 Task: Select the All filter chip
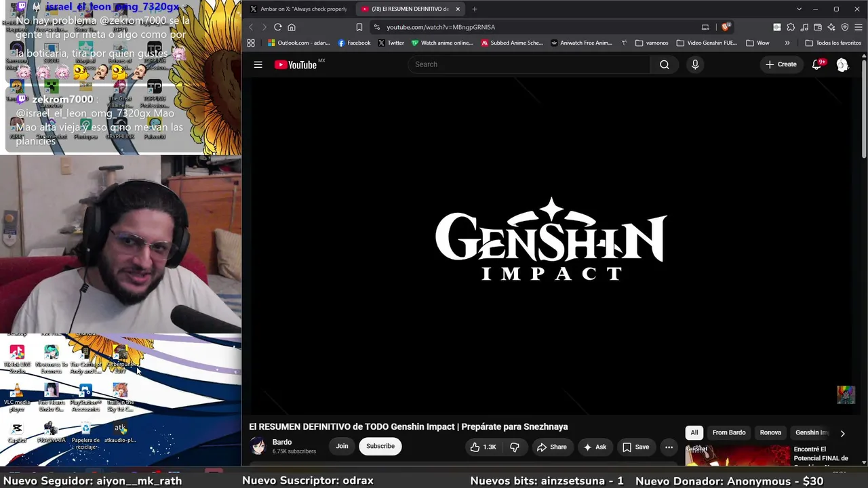[x=694, y=432]
